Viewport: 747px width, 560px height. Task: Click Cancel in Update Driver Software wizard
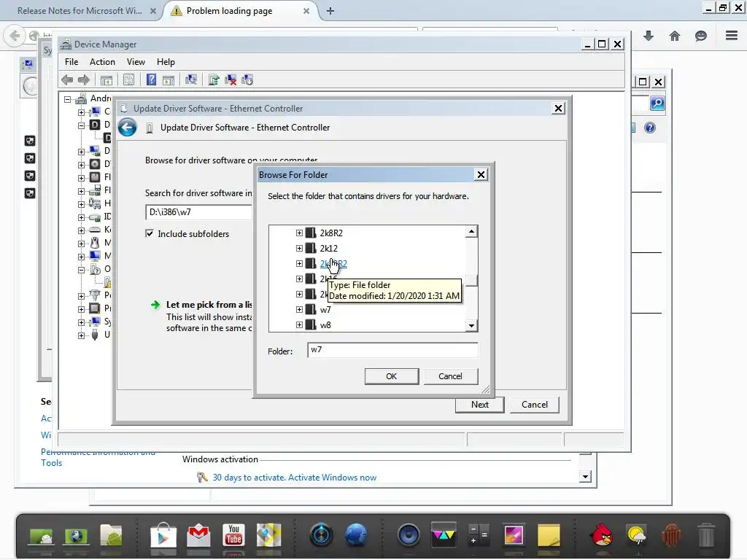pyautogui.click(x=535, y=404)
